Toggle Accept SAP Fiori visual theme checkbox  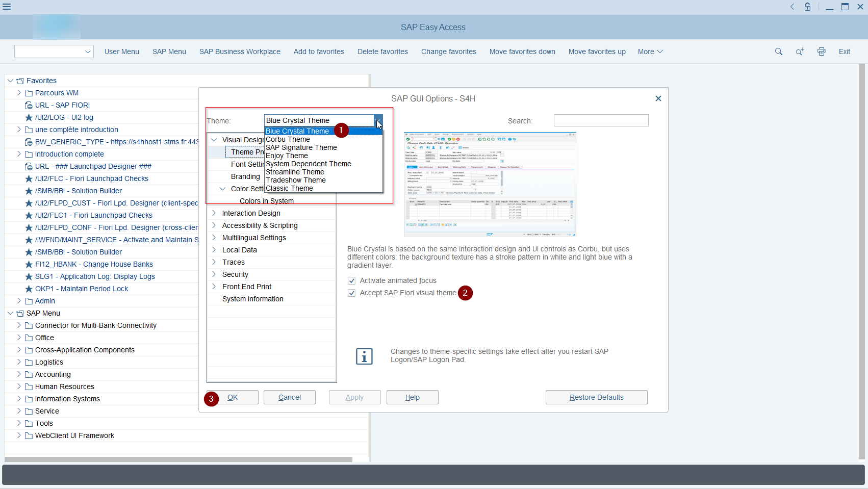pyautogui.click(x=351, y=293)
